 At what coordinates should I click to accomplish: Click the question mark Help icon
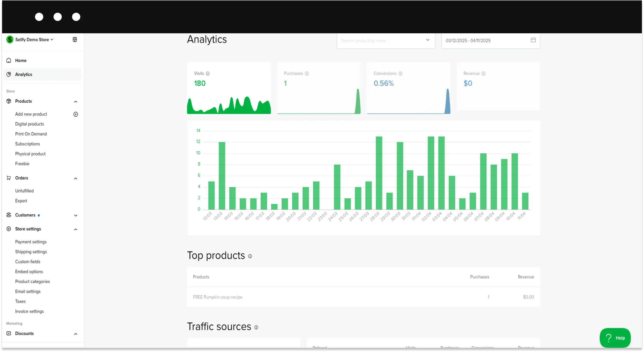(x=609, y=338)
